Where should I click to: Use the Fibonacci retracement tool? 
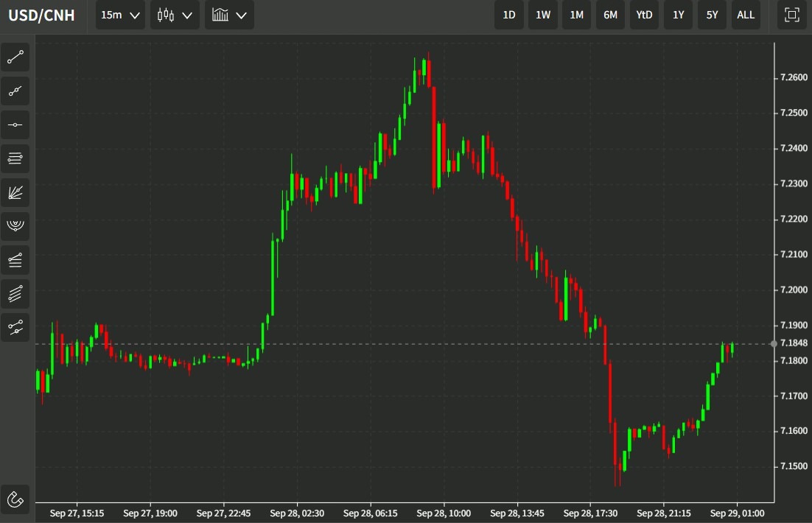point(15,260)
